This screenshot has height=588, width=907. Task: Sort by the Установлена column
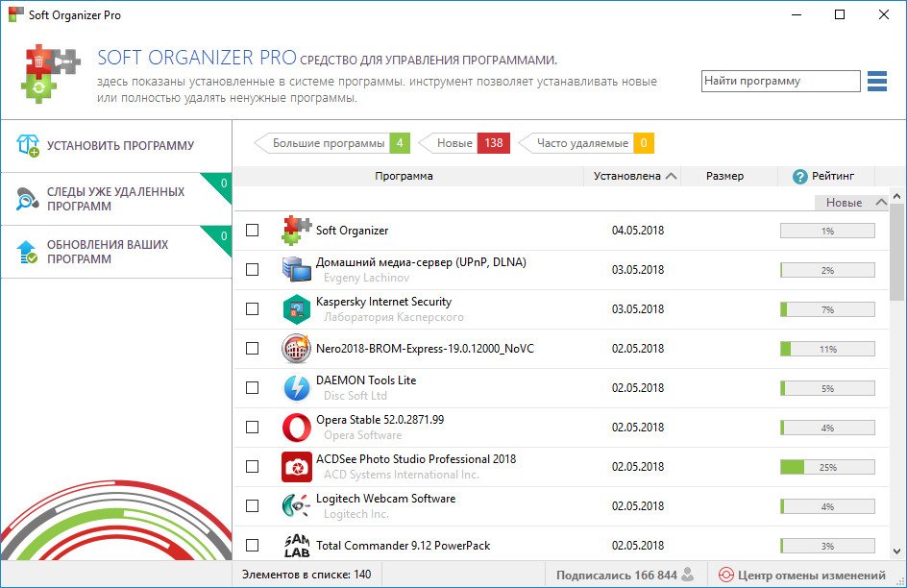tap(634, 176)
